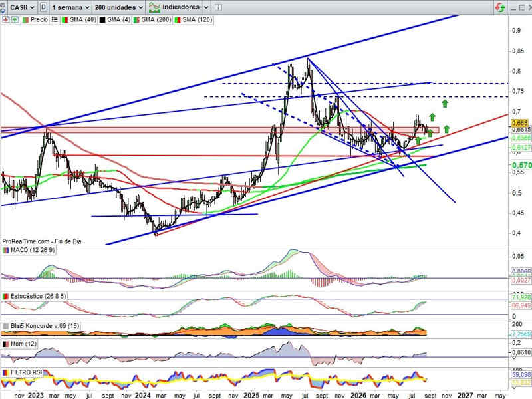
Task: Click the Estocástico 66,949 value label
Action: pyautogui.click(x=521, y=306)
